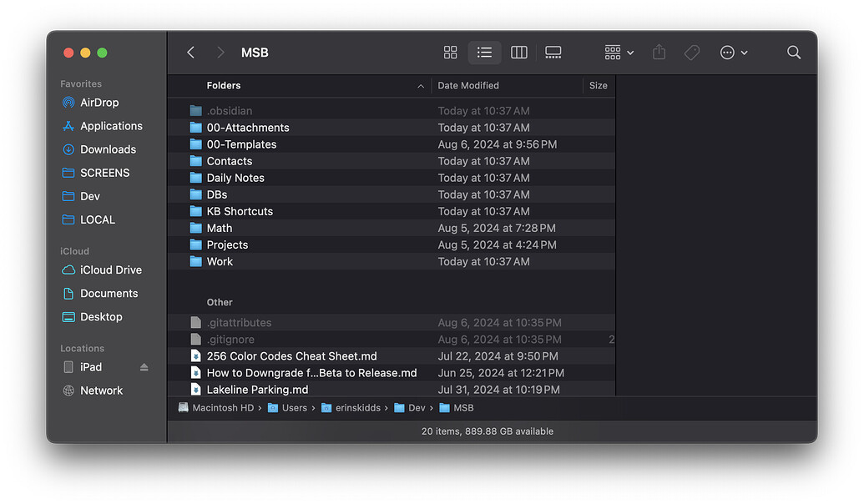Select the Lakeline Parking.md file
The height and width of the screenshot is (504, 864).
[x=257, y=390]
